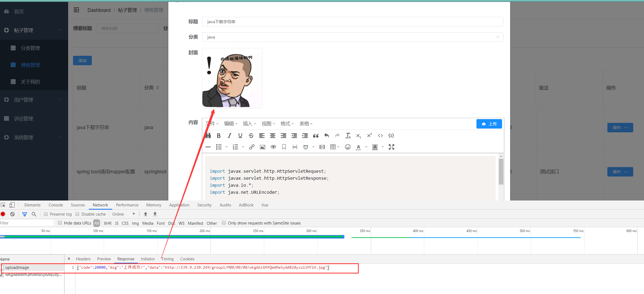Click the source code icon
644x294 pixels.
[380, 136]
